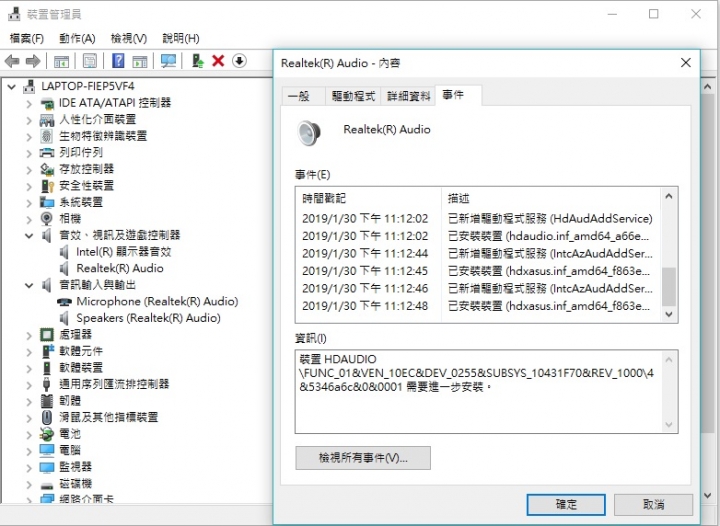Click the 確定 button

566,504
